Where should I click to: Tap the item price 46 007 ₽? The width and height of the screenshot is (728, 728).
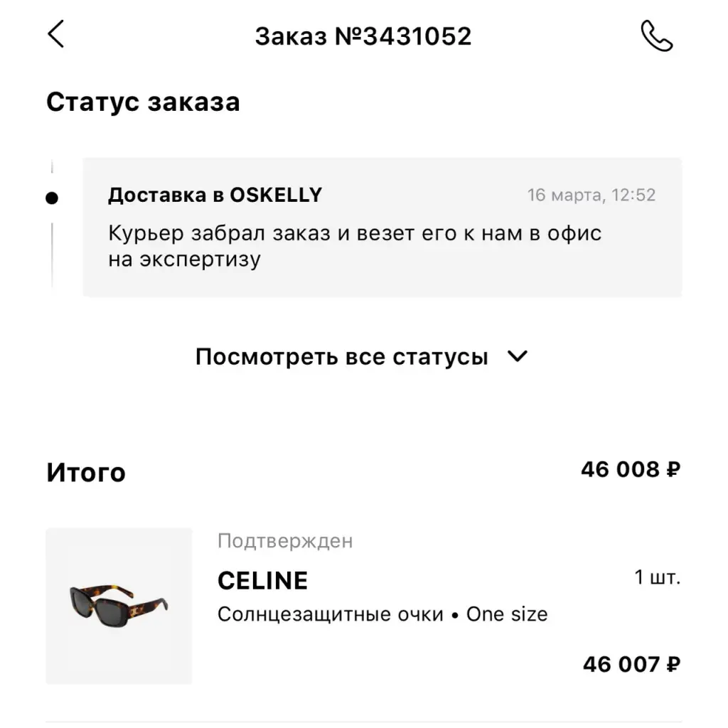click(x=632, y=665)
